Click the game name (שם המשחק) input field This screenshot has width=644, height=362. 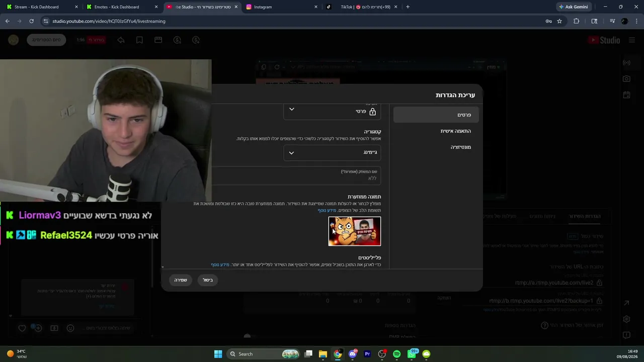pos(297,175)
